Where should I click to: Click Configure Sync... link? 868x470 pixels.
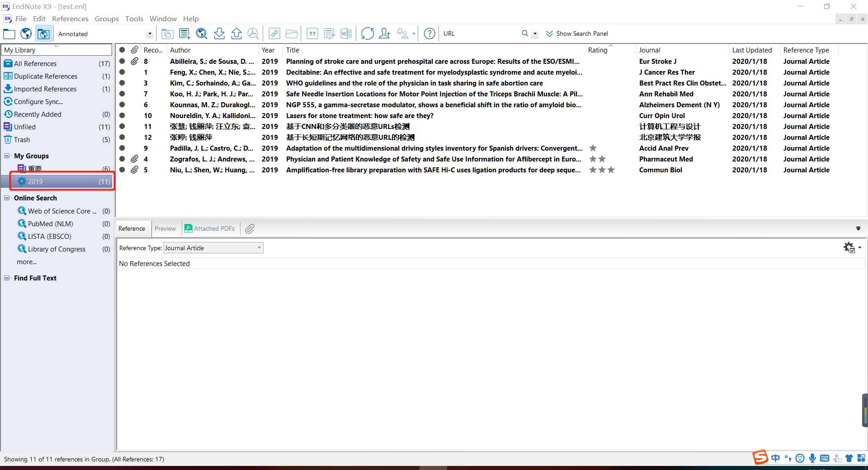38,102
